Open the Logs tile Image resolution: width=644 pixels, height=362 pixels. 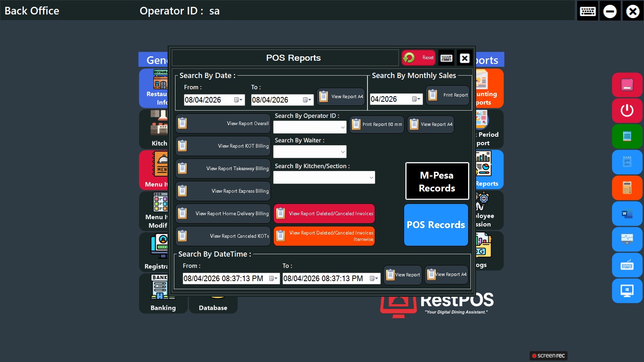489,251
